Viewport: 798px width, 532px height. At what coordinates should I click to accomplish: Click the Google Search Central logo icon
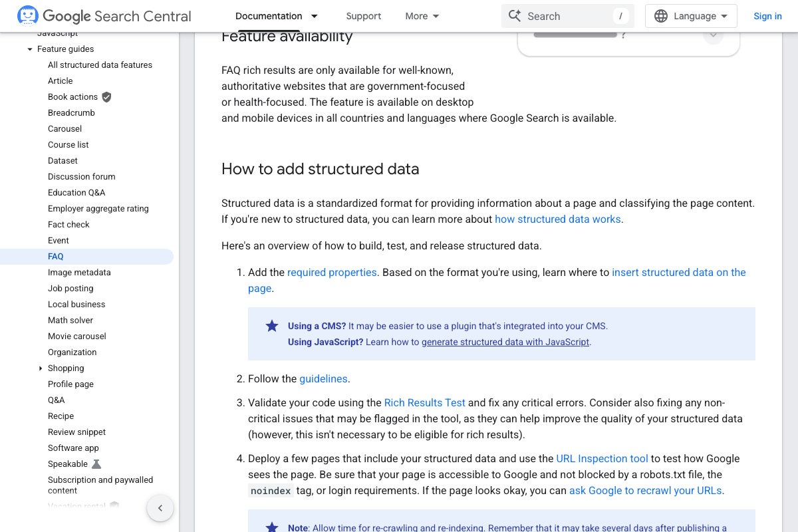click(27, 16)
